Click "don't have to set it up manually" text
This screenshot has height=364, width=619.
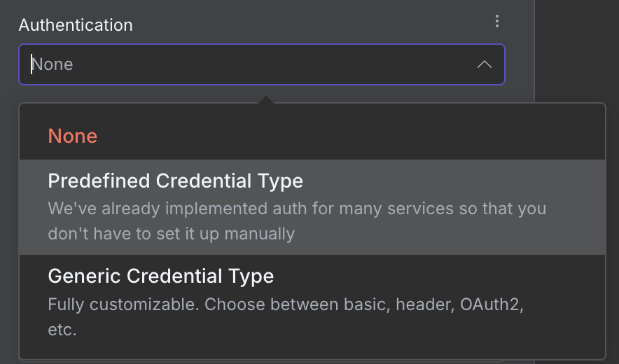pyautogui.click(x=172, y=234)
